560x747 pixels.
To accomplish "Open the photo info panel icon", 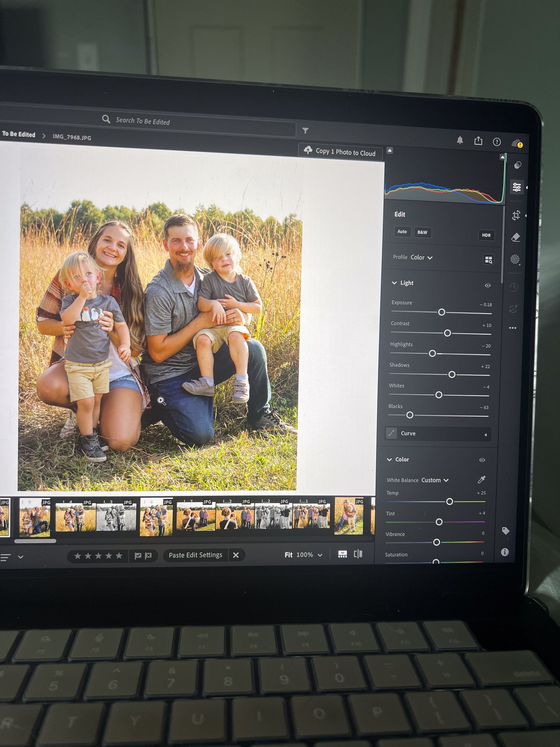I will tap(505, 552).
